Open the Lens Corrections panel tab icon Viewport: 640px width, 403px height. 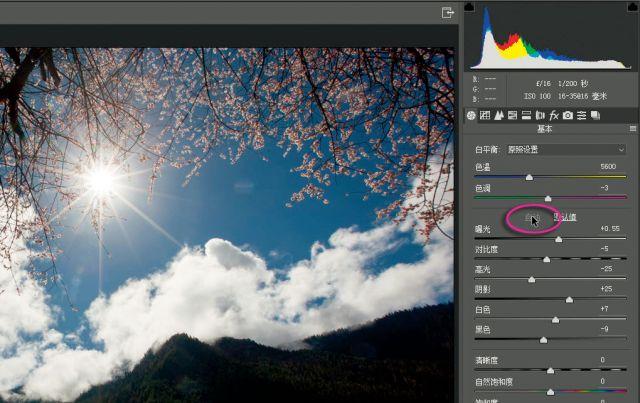tap(540, 116)
